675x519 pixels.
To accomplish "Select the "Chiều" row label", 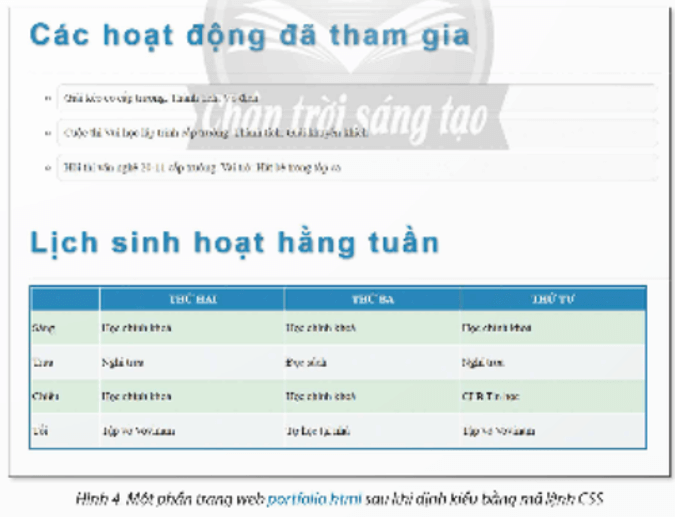I will tap(45, 396).
